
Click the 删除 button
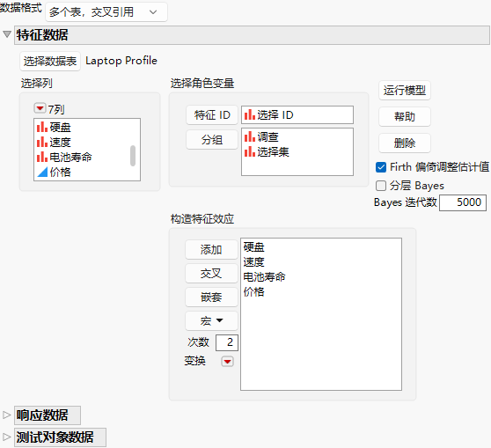404,143
